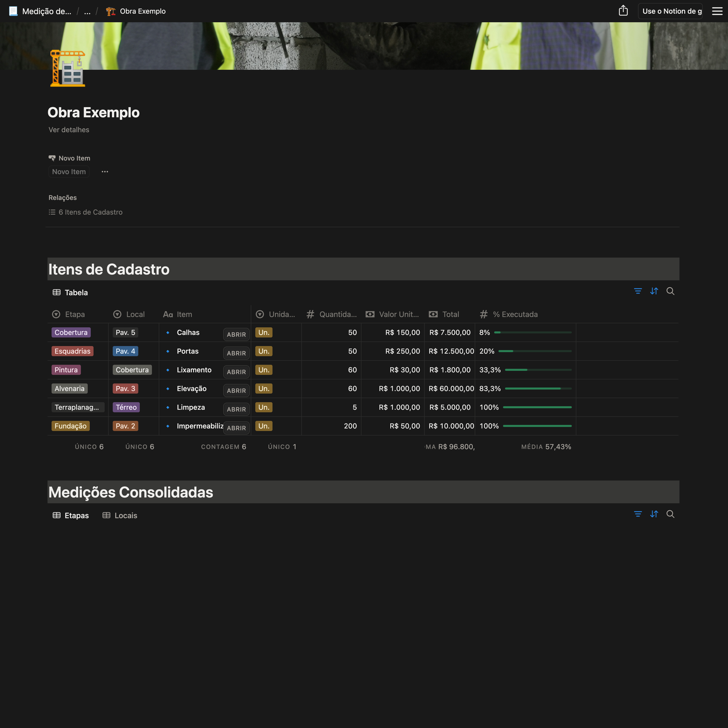This screenshot has height=728, width=728.
Task: Click the search icon for Itens de Cadastro
Action: [670, 291]
